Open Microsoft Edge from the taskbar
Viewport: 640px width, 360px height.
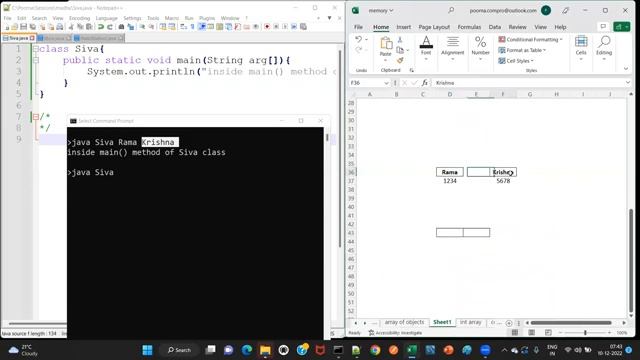(247, 350)
